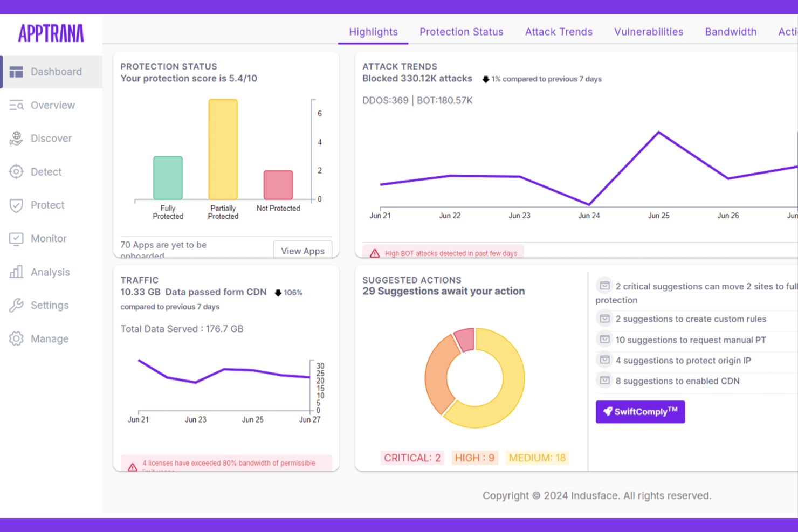
Task: Select the Overview icon in the sidebar
Action: coord(17,105)
